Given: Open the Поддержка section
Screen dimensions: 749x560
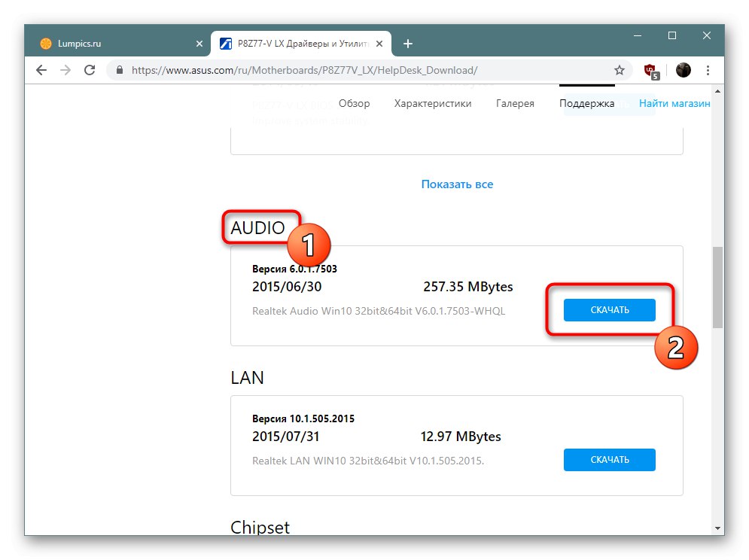Looking at the screenshot, I should 586,103.
